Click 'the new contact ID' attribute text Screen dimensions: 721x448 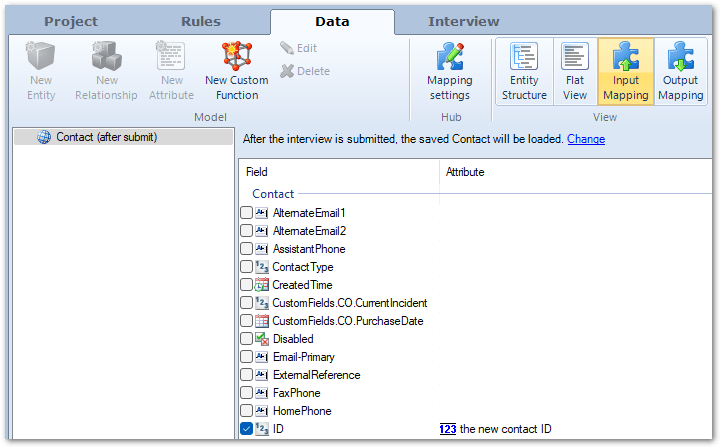tap(505, 429)
